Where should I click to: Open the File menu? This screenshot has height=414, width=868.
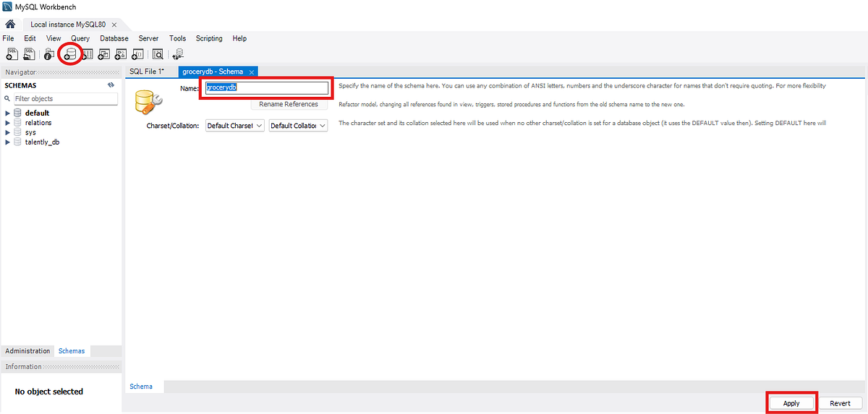click(9, 38)
